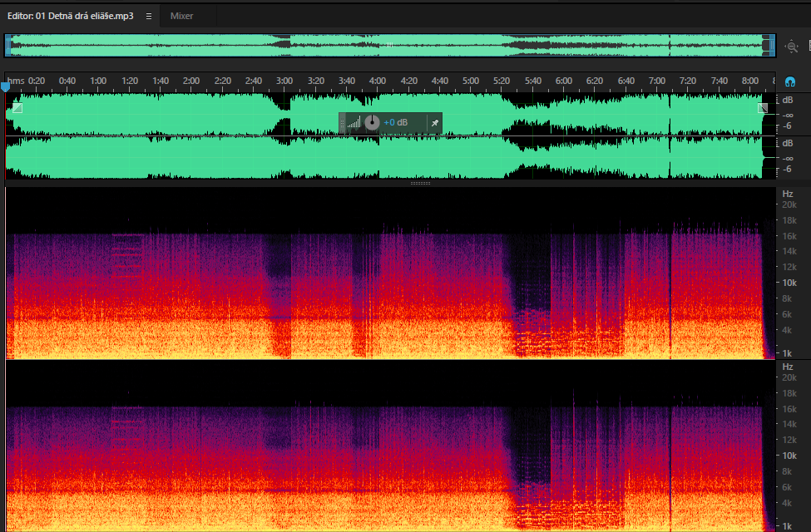Click the 3:40 mark on the time ruler
This screenshot has width=811, height=532.
347,81
